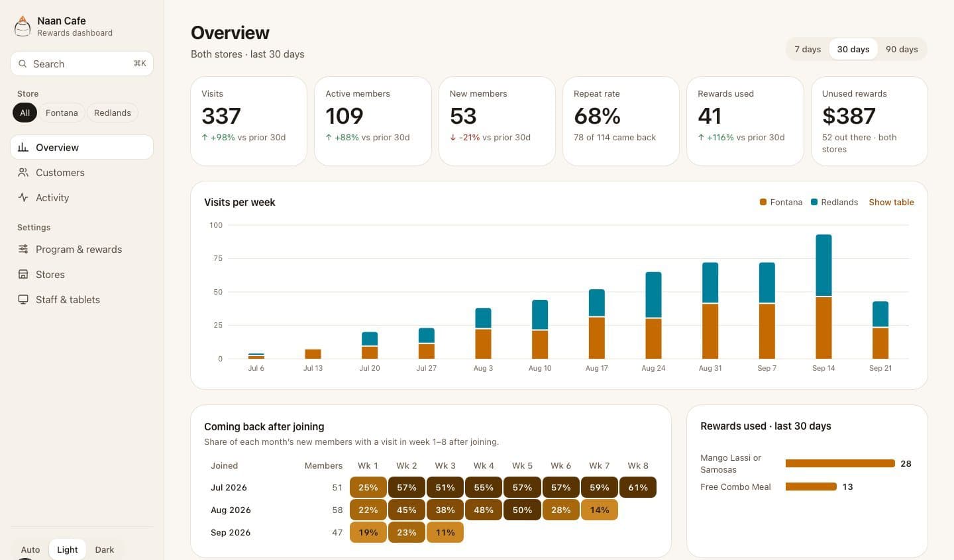Click the 14% cell for Aug 2026
This screenshot has width=954, height=560.
coord(600,510)
